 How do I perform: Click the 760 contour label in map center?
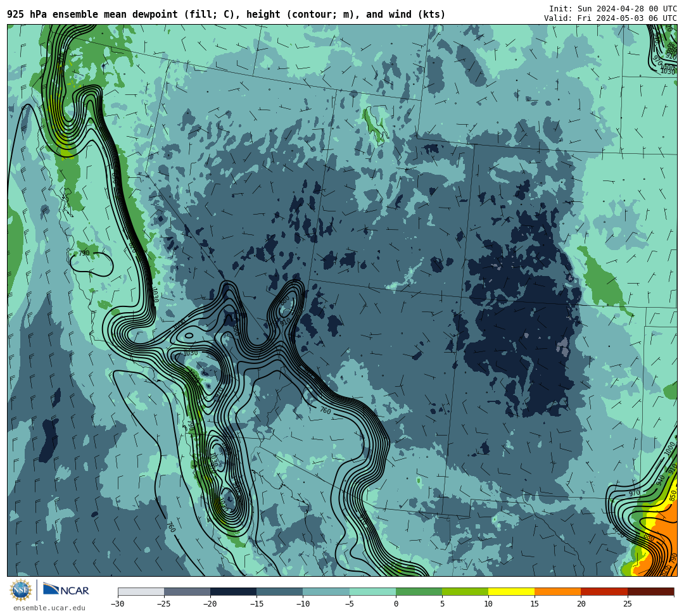pyautogui.click(x=326, y=411)
